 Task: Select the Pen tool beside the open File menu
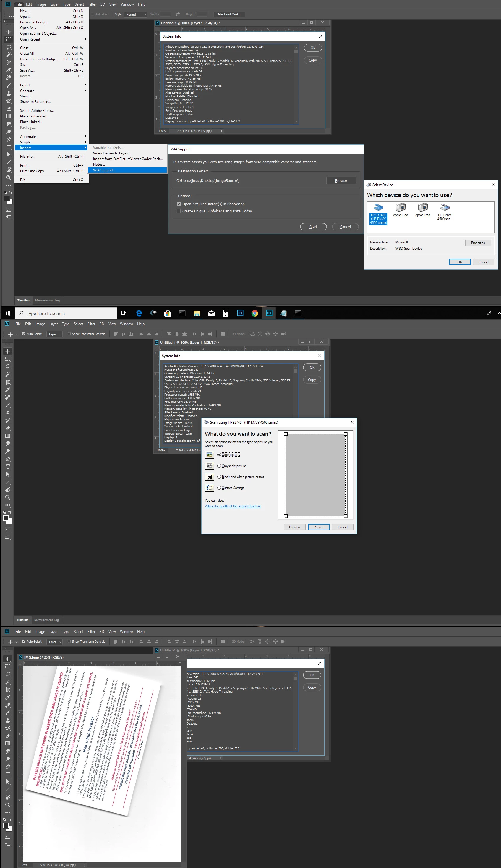click(x=9, y=139)
